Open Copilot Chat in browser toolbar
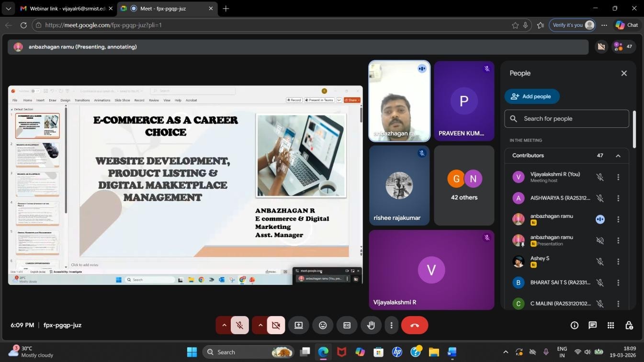Image resolution: width=644 pixels, height=362 pixels. [627, 25]
